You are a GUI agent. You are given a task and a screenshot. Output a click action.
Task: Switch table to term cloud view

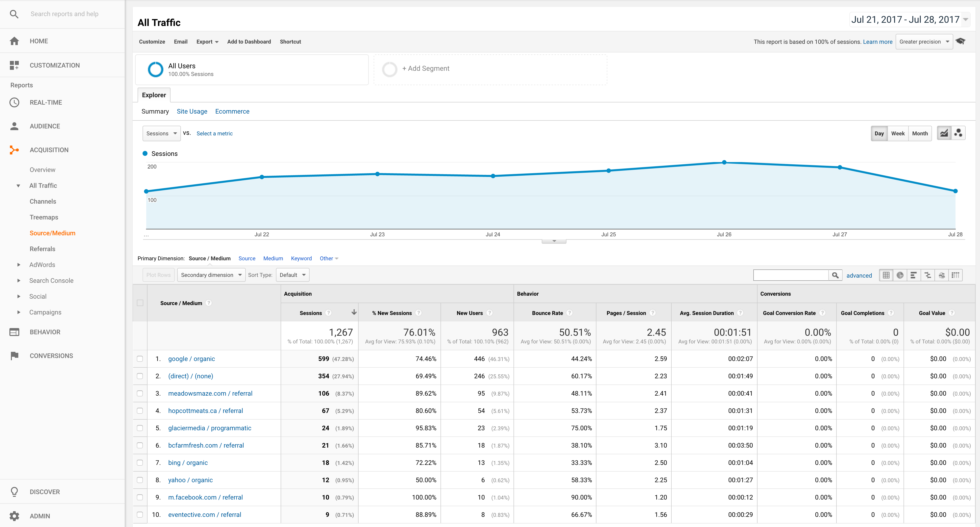pos(942,275)
